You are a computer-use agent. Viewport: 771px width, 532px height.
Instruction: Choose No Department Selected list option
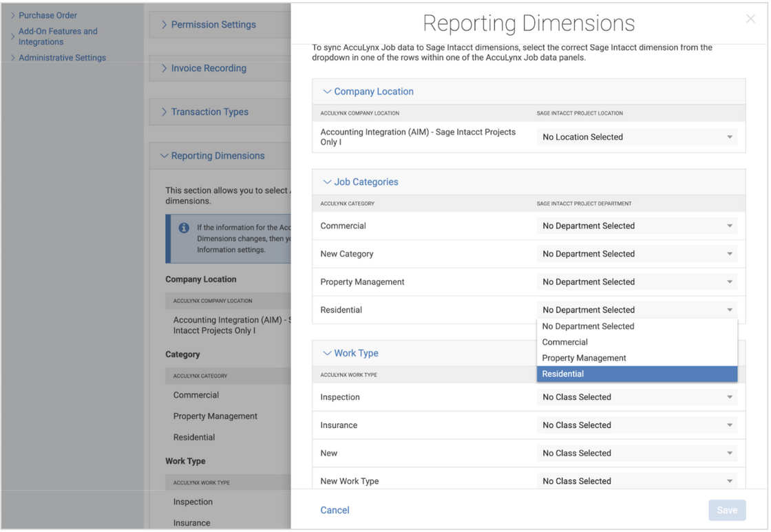pos(637,326)
